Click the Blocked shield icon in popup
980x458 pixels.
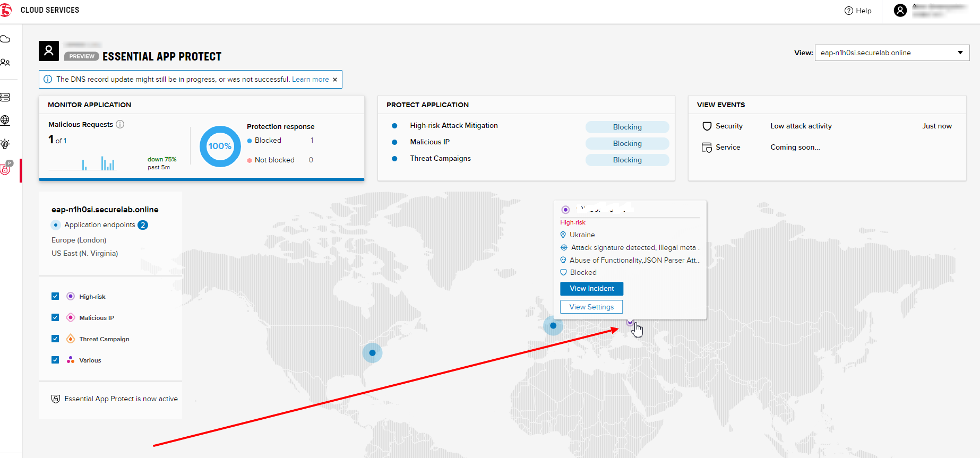tap(563, 272)
